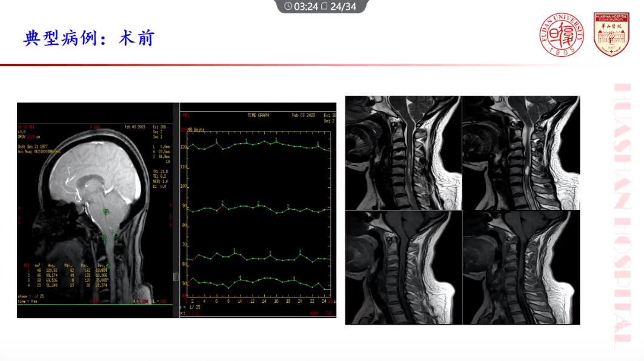Image resolution: width=644 pixels, height=361 pixels.
Task: Select the bottom-right cervical spine MRI image
Action: [521, 268]
